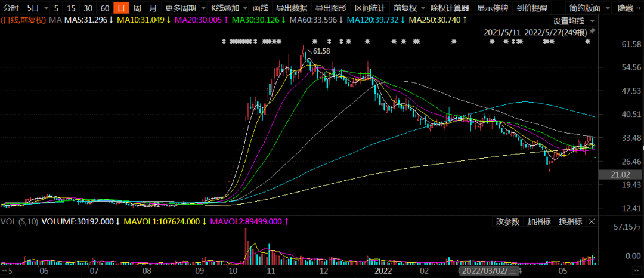The image size is (644, 278).
Task: Click the underlined 2021/5/11-2022/5/27 date range
Action: tap(536, 32)
